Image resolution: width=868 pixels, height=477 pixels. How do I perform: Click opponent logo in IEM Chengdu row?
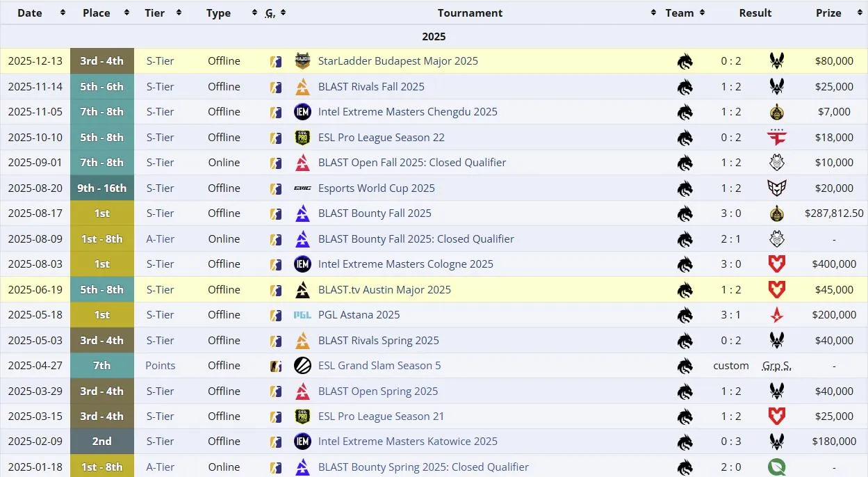[776, 112]
